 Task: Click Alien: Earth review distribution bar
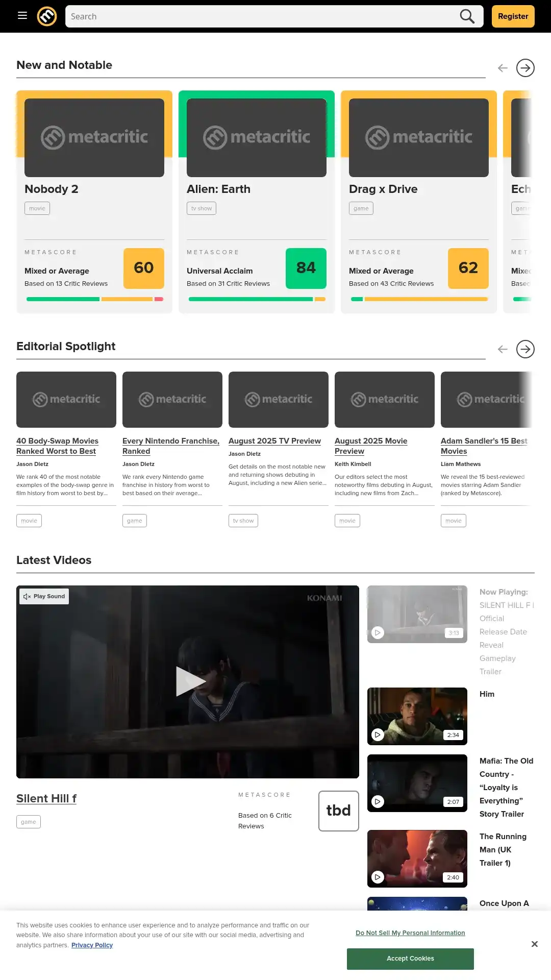tap(257, 299)
